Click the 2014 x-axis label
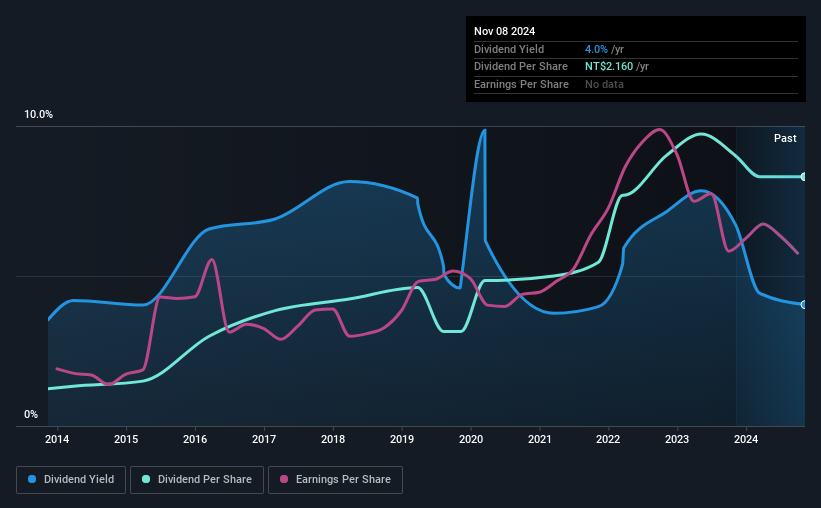 click(x=57, y=439)
